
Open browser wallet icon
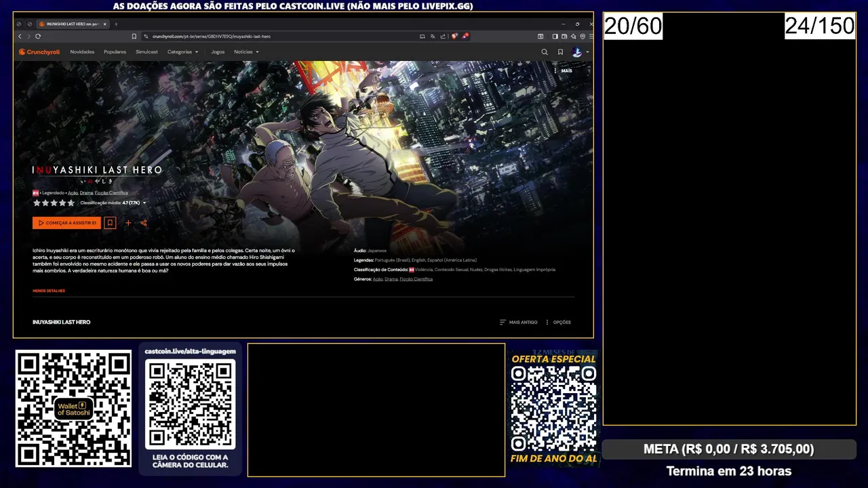click(x=564, y=36)
